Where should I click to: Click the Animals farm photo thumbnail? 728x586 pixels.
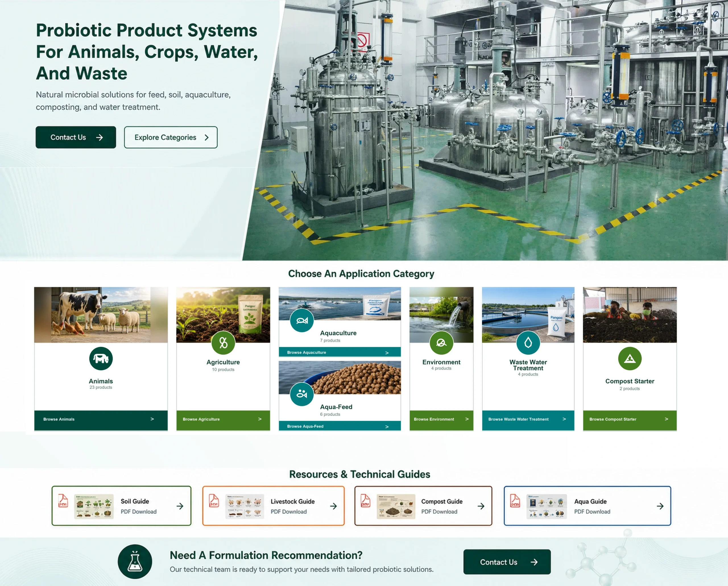coord(101,315)
